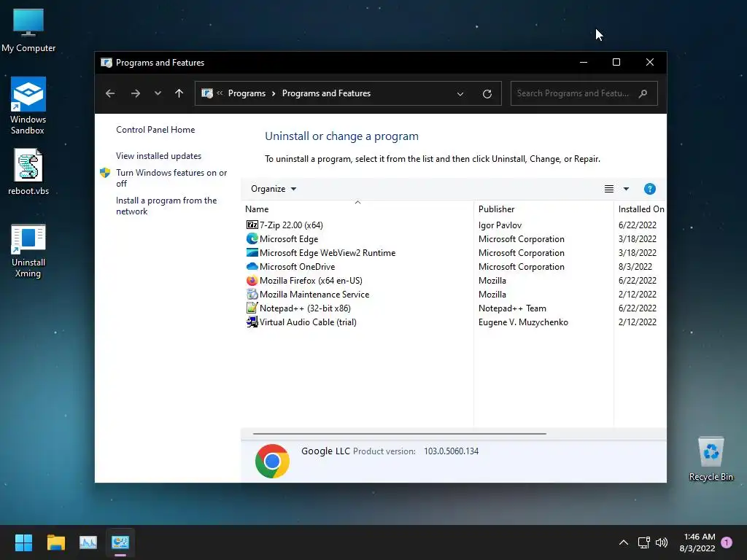The image size is (747, 560).
Task: Refresh the Programs and Features list
Action: click(487, 94)
